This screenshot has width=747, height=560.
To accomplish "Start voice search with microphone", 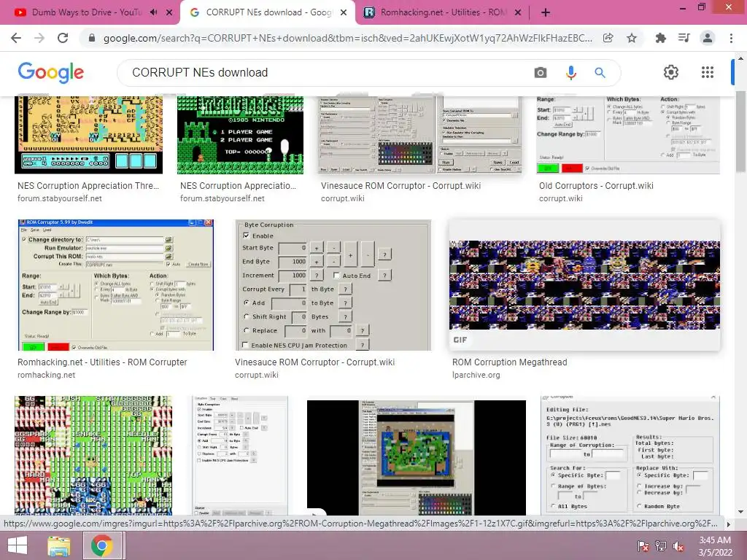I will pos(570,72).
